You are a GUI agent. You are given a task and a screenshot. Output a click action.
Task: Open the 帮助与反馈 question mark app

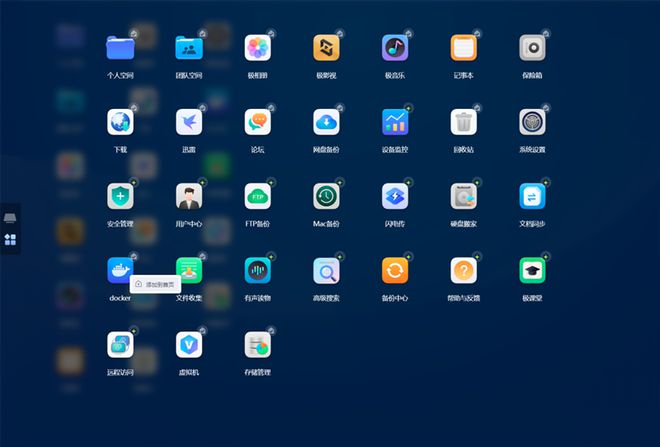click(463, 270)
